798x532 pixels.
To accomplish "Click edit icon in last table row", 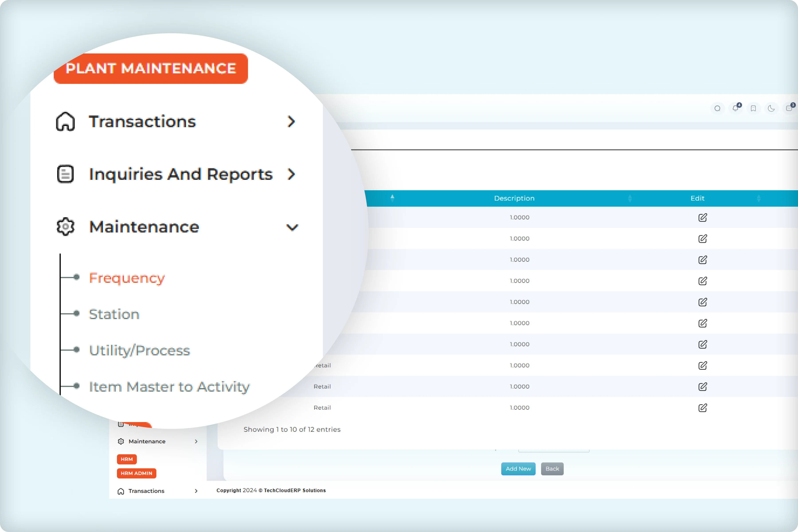I will (702, 408).
